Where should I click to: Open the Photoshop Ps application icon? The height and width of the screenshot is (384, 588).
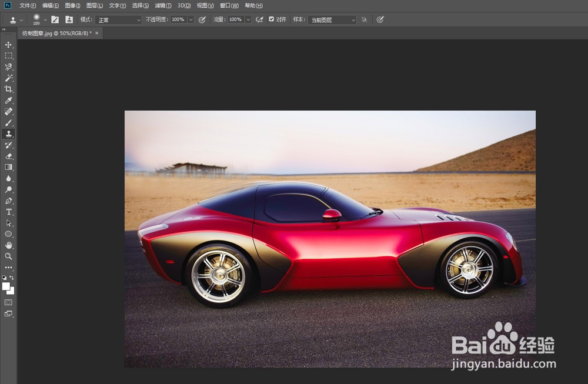pyautogui.click(x=8, y=5)
